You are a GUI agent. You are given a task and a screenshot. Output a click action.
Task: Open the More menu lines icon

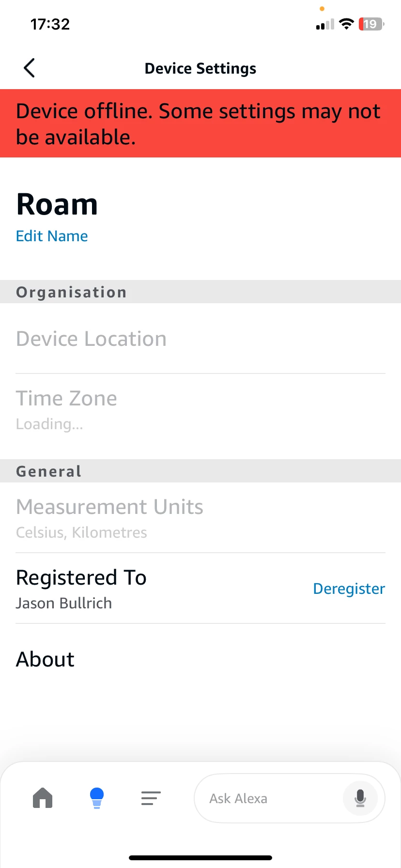151,798
